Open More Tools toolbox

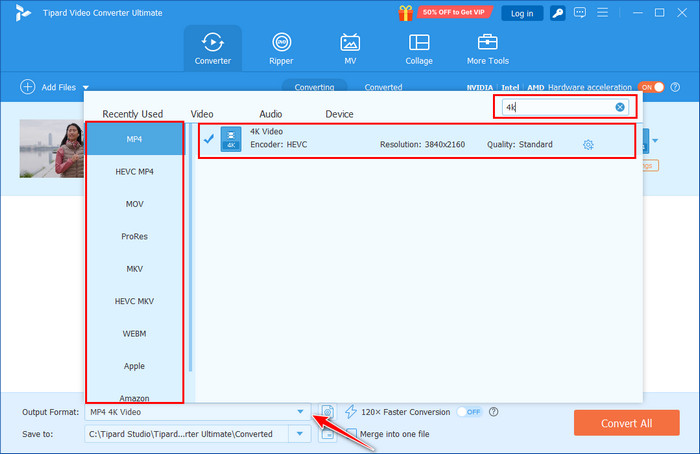coord(488,48)
